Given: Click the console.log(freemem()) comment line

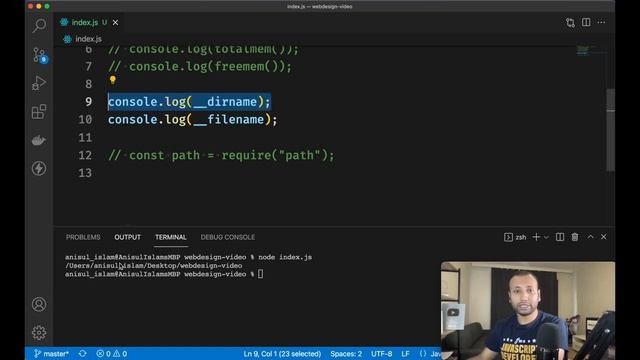Looking at the screenshot, I should coord(200,67).
